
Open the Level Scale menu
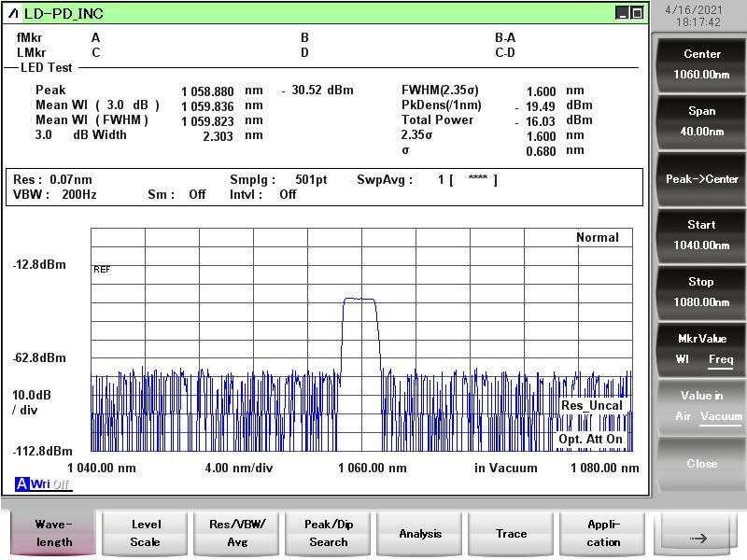pos(145,533)
